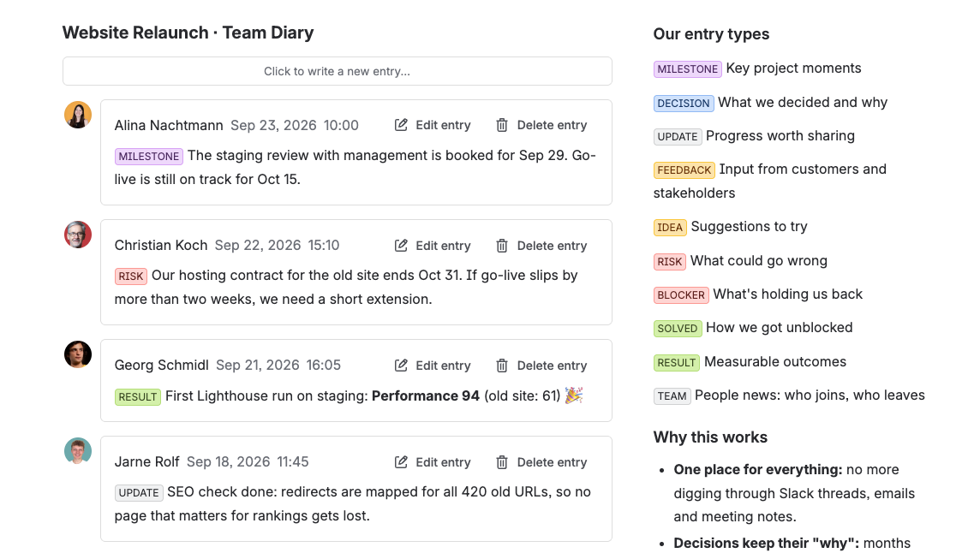Click the pencil icon on Jarne Rolf's entry
Viewport: 980px width, 553px height.
point(401,462)
